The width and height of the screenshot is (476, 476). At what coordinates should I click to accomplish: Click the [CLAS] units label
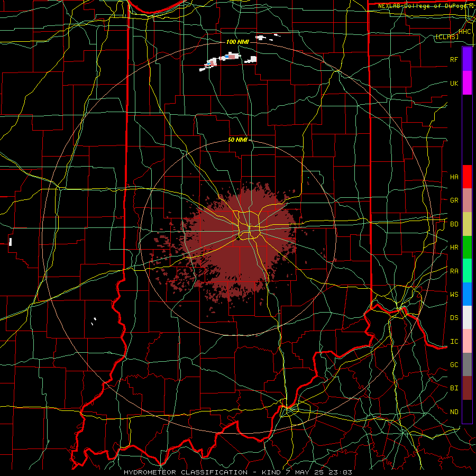click(447, 37)
